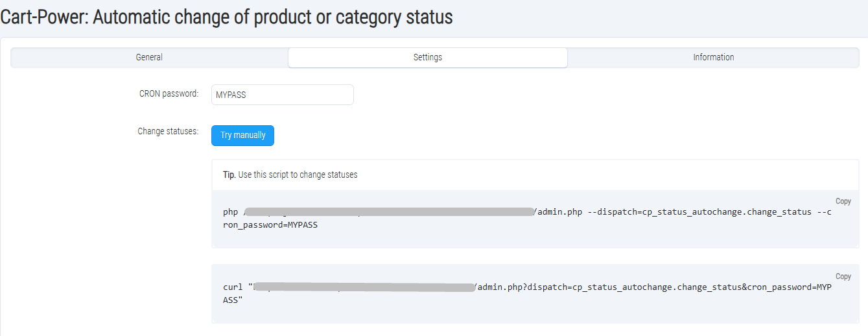Click the CRON password label

coord(169,94)
